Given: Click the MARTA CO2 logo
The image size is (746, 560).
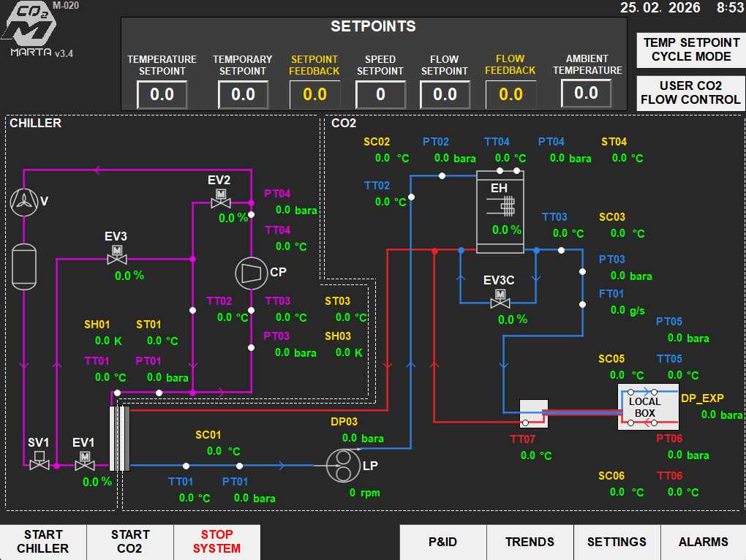Looking at the screenshot, I should (31, 29).
